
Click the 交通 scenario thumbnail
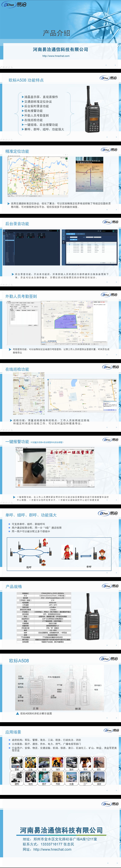pos(72,778)
